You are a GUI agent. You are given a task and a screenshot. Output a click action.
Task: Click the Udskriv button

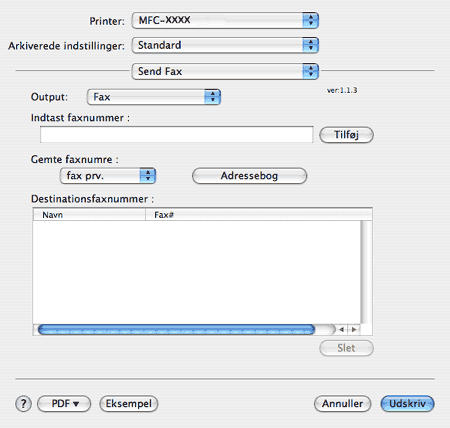pos(407,404)
